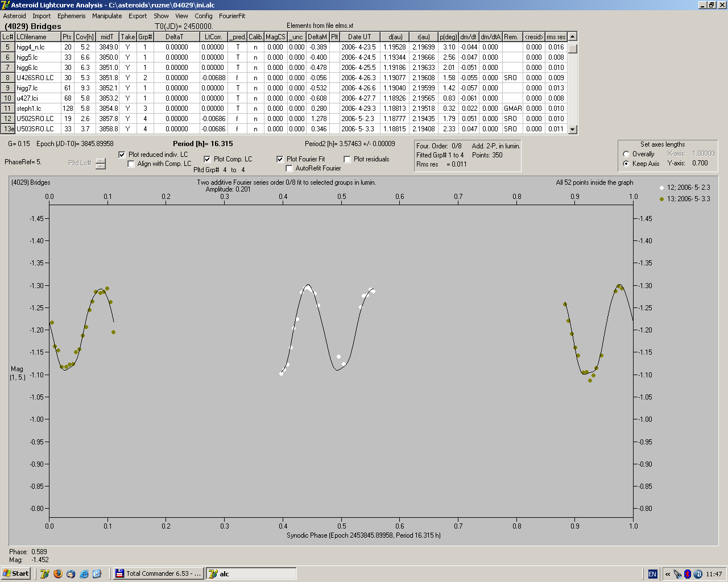
Task: Select row u427.lci
Action: click(x=284, y=98)
